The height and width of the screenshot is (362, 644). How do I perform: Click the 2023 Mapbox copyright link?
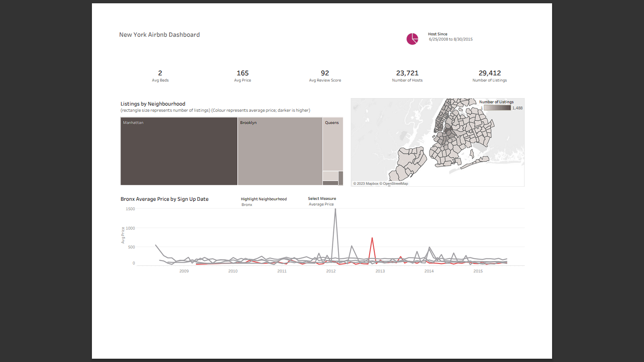[366, 183]
